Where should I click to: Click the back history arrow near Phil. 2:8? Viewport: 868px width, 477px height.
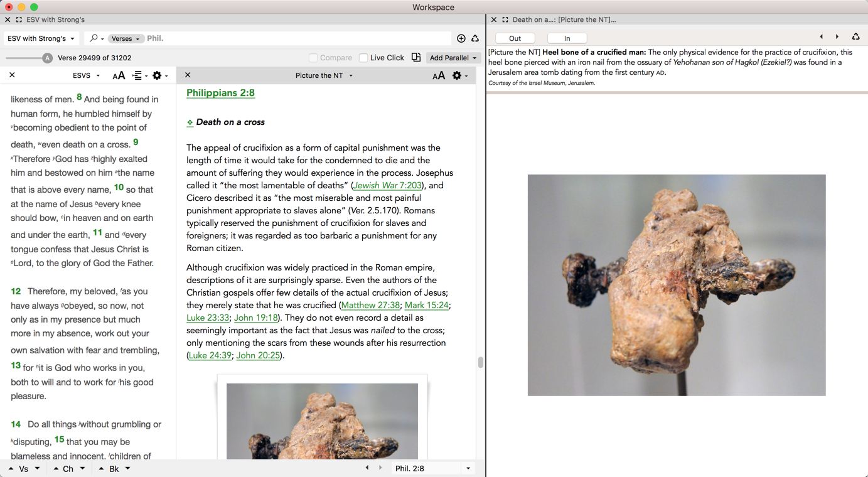pyautogui.click(x=367, y=468)
